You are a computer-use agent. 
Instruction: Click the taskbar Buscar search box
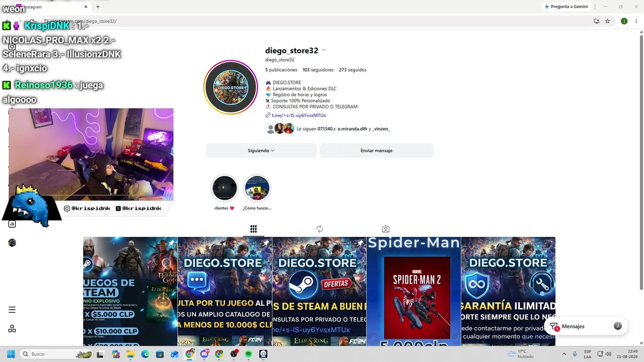(56, 354)
